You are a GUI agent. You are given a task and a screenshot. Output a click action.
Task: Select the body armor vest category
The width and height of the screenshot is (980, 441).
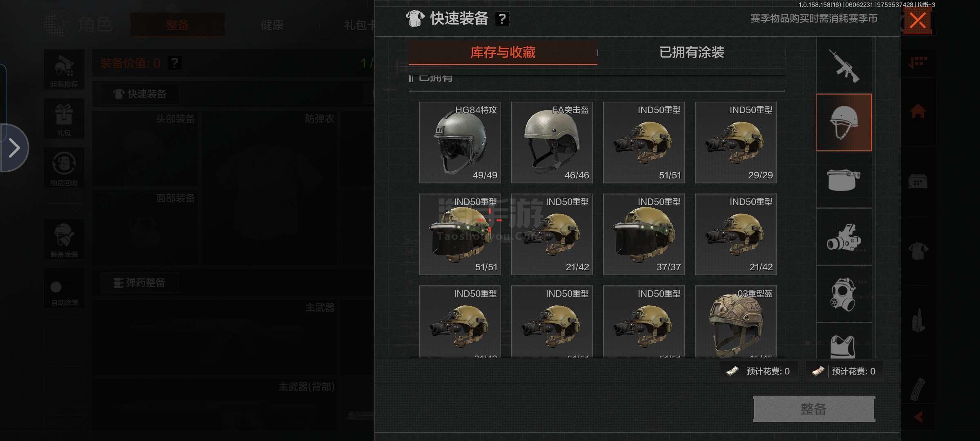point(844,343)
